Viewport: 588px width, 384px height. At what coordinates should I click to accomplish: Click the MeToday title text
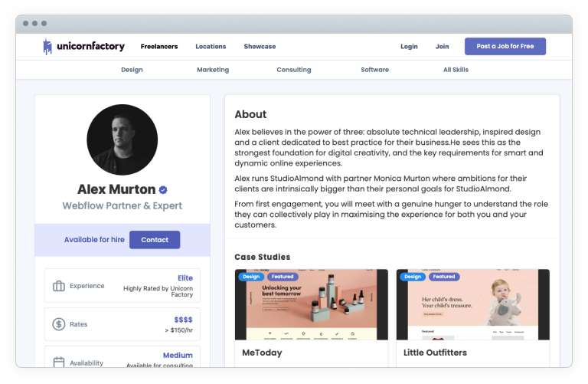click(x=262, y=353)
